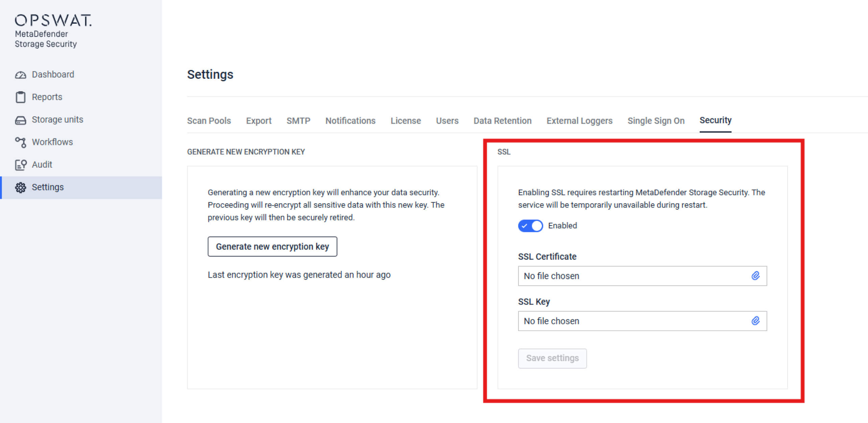This screenshot has width=868, height=423.
Task: Open Audit using its log icon
Action: 21,165
